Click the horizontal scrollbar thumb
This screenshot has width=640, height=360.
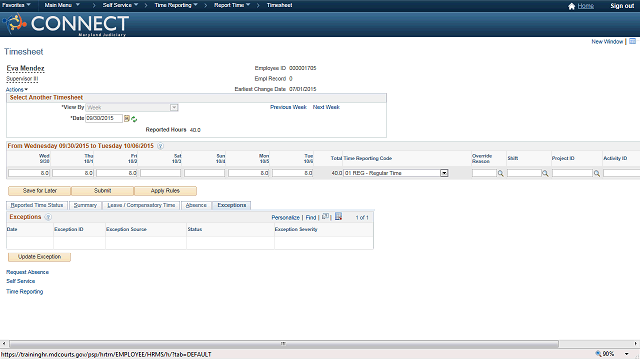coord(283,344)
